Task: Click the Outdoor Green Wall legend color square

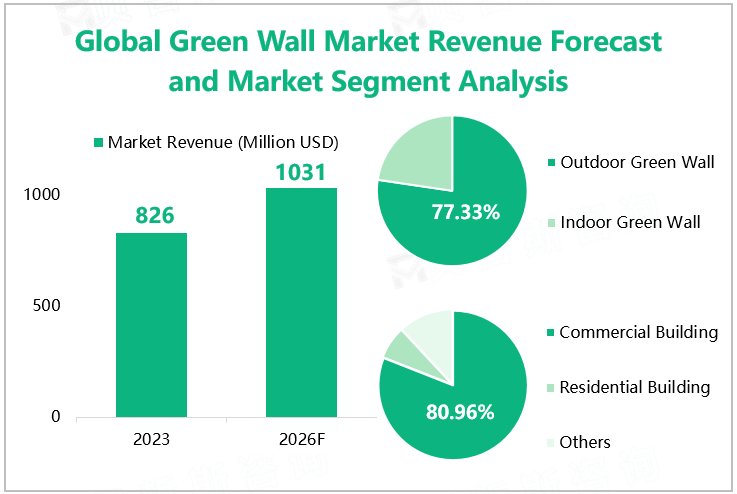Action: [551, 162]
